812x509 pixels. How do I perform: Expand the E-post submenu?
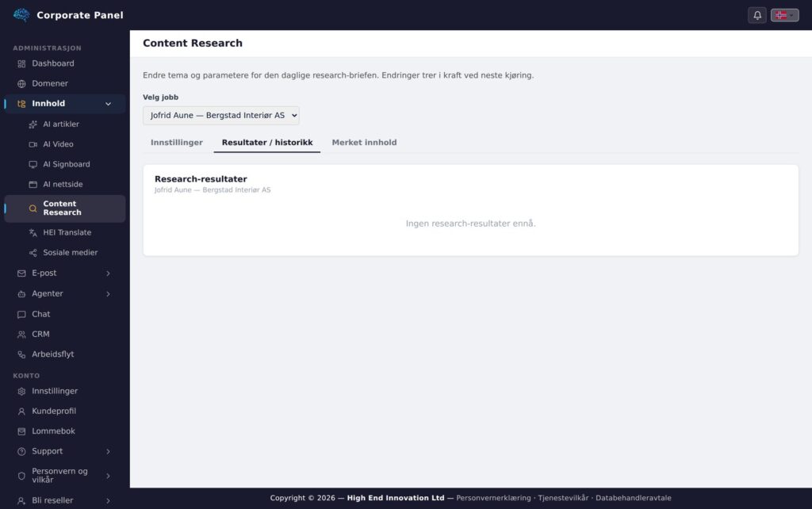[x=108, y=274]
